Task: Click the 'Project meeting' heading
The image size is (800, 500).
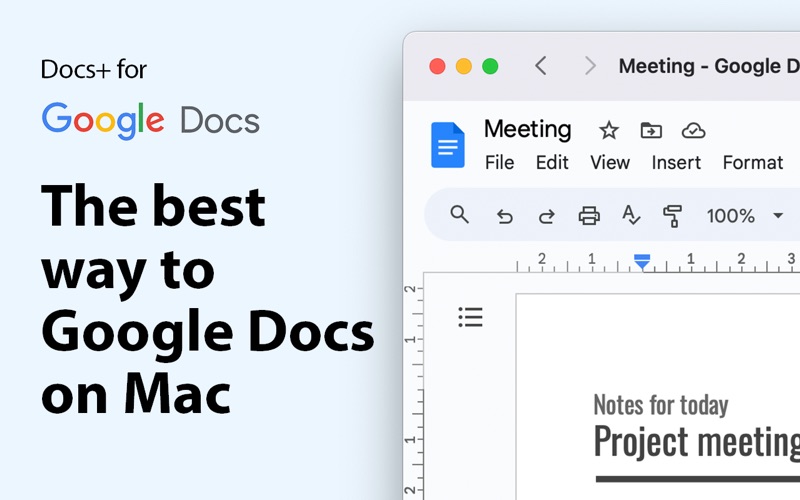Action: point(696,442)
